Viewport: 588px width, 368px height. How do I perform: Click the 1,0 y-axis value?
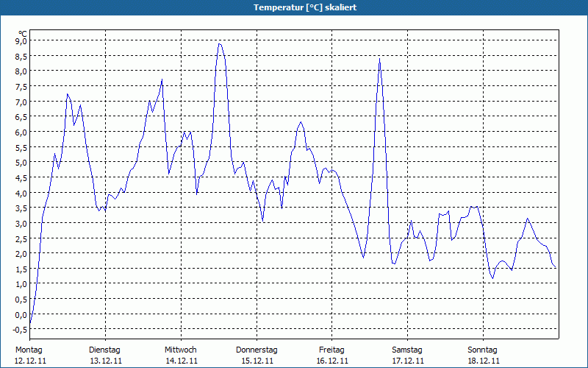pos(21,284)
